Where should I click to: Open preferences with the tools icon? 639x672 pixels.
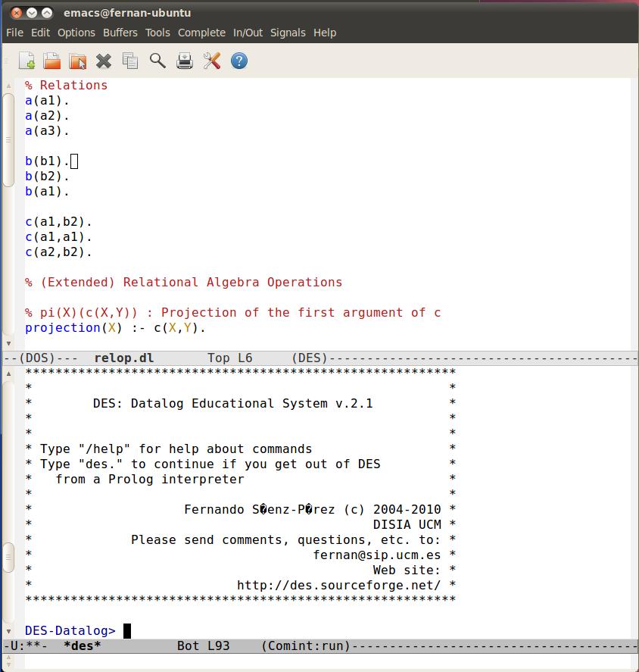point(211,61)
